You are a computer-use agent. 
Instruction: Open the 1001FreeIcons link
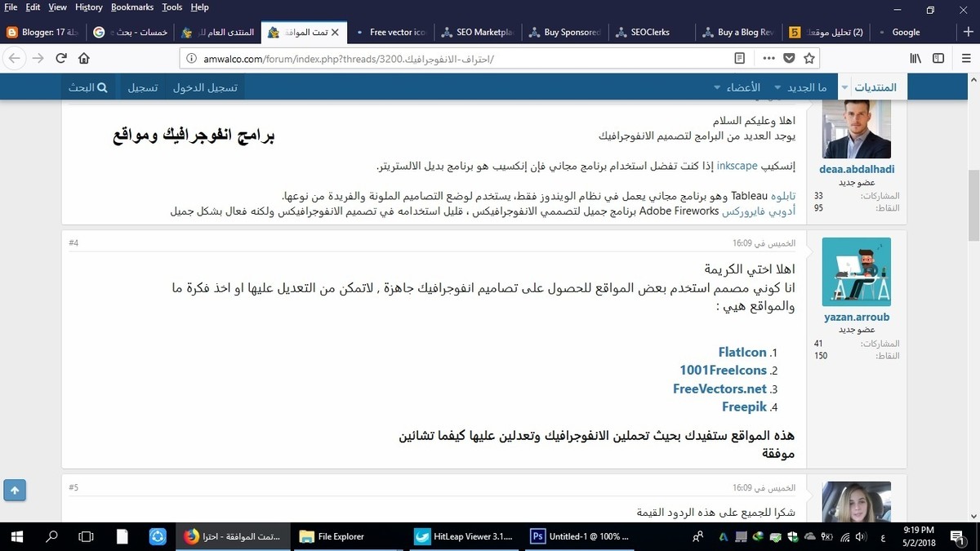click(723, 371)
